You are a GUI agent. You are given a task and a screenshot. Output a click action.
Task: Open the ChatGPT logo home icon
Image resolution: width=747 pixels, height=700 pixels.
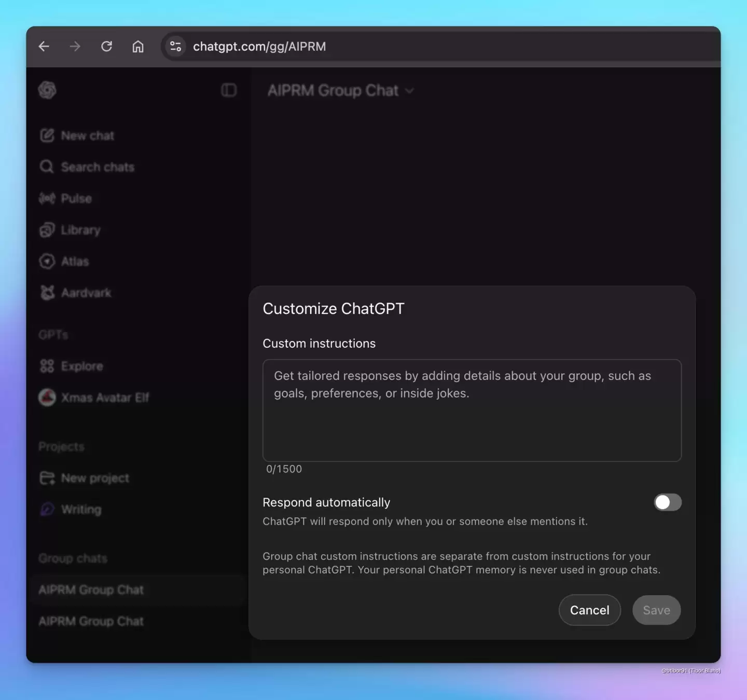click(x=47, y=90)
